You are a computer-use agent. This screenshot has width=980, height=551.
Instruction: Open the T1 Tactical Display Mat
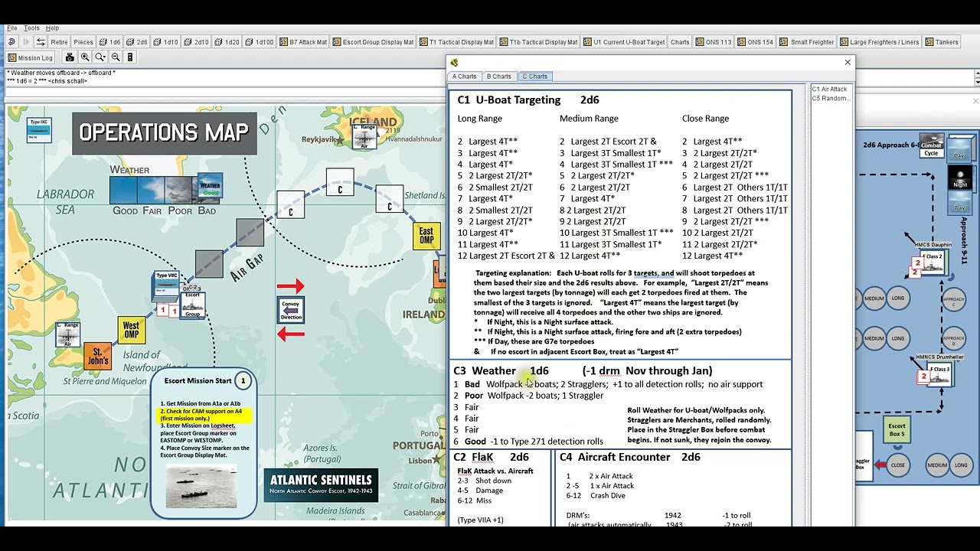(456, 42)
